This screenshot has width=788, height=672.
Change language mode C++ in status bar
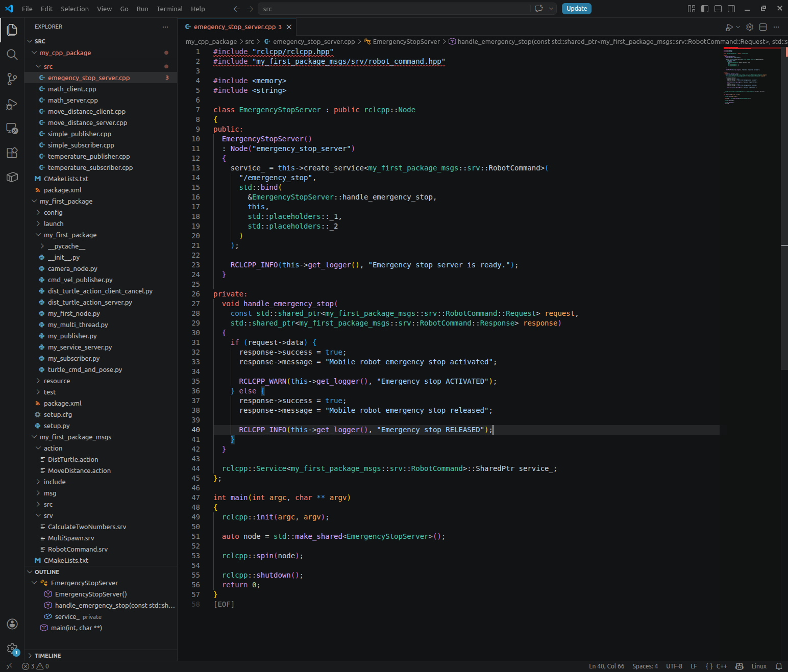click(x=722, y=666)
